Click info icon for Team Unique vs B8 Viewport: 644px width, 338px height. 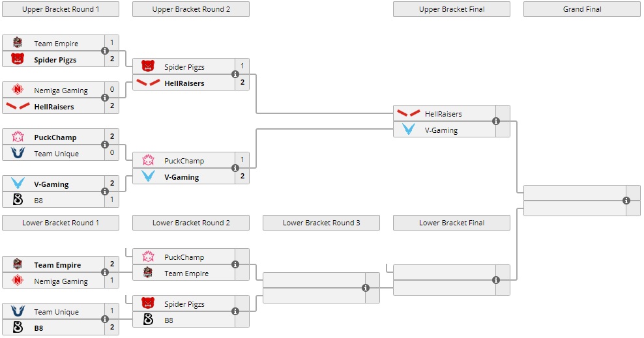tap(105, 319)
